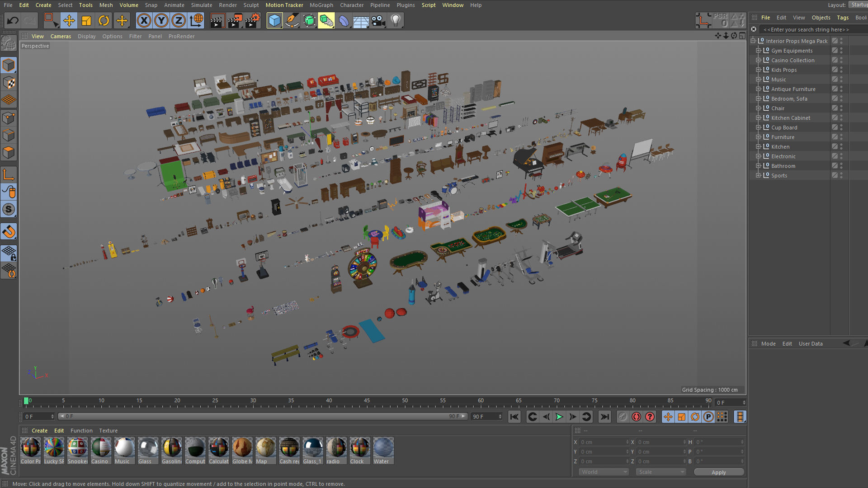Open the Light object icon

click(396, 20)
